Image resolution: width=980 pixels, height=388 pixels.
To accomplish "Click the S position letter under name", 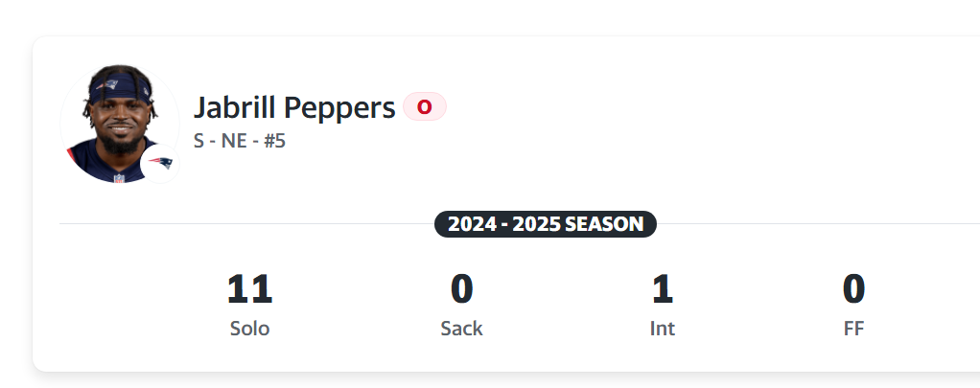I will (x=198, y=141).
